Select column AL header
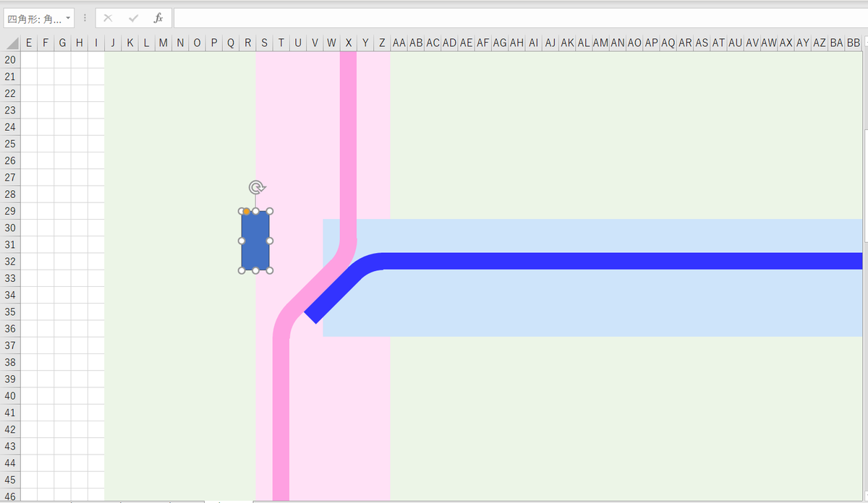Viewport: 868px width, 503px height. 584,43
